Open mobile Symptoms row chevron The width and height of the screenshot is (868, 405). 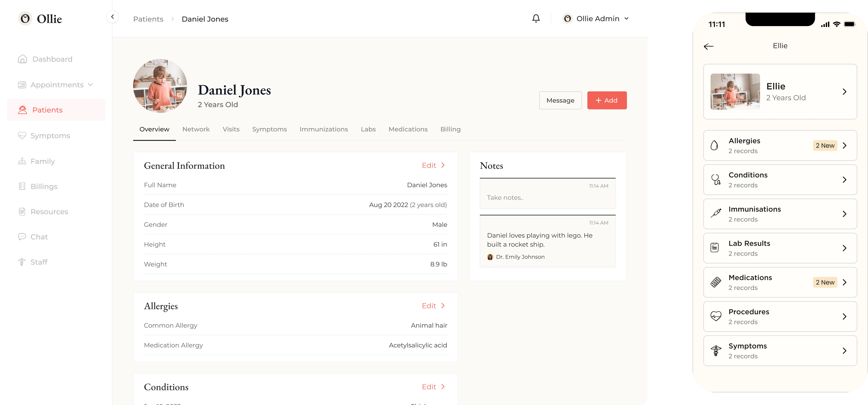point(844,351)
